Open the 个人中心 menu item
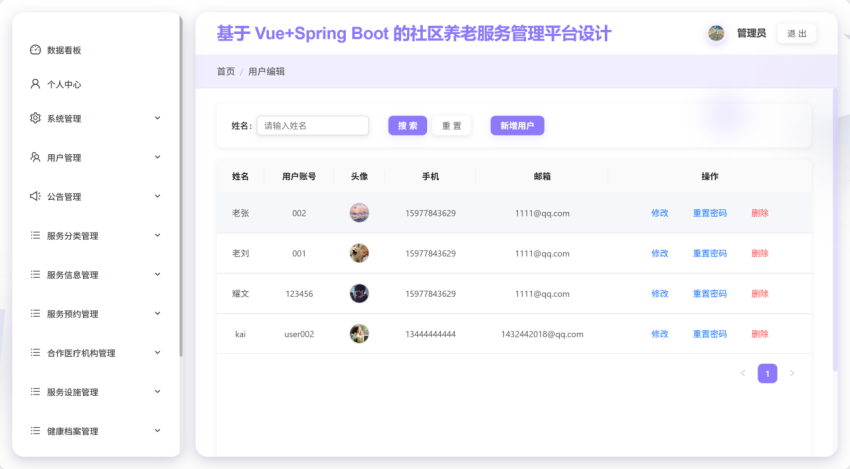Image resolution: width=850 pixels, height=469 pixels. tap(64, 84)
